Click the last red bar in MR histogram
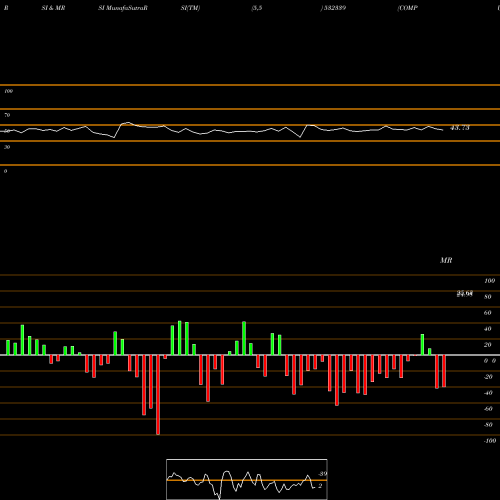500x500 pixels. click(444, 371)
